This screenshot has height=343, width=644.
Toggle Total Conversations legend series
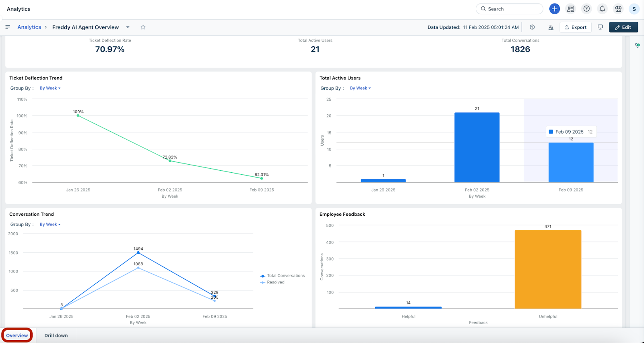pos(283,276)
